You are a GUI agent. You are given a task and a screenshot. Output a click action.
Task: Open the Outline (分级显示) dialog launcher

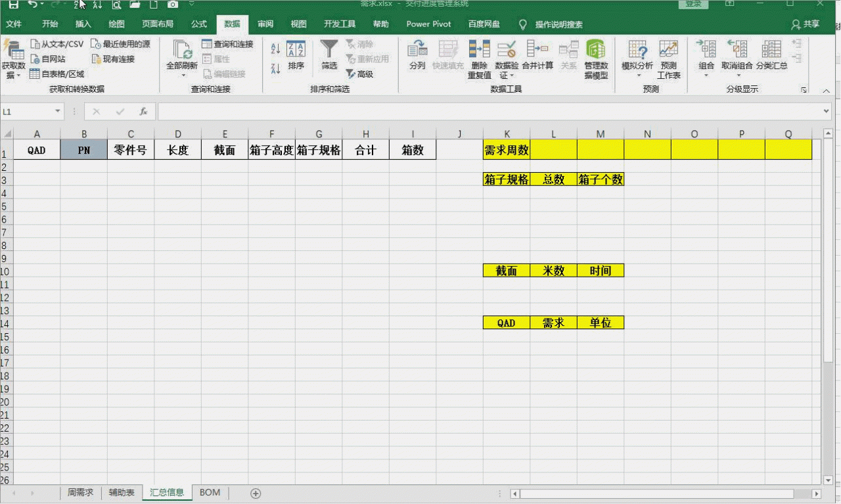(x=804, y=89)
